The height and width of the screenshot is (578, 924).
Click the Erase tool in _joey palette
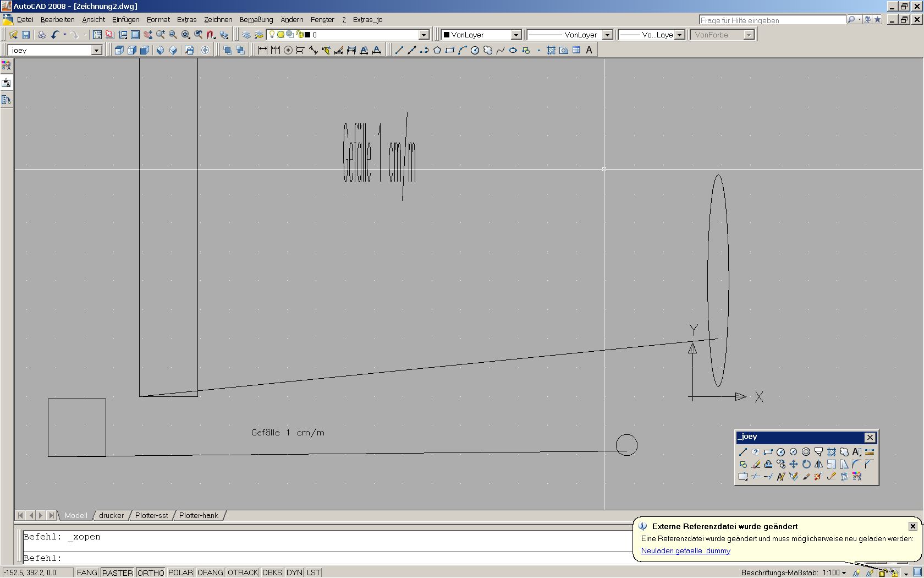(756, 464)
